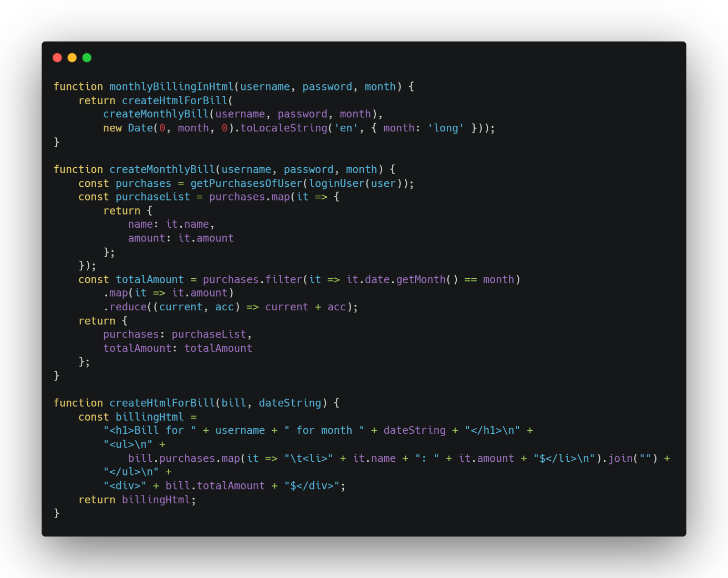728x578 pixels.
Task: Click 'purchaseList' in its const declaration
Action: tap(153, 197)
